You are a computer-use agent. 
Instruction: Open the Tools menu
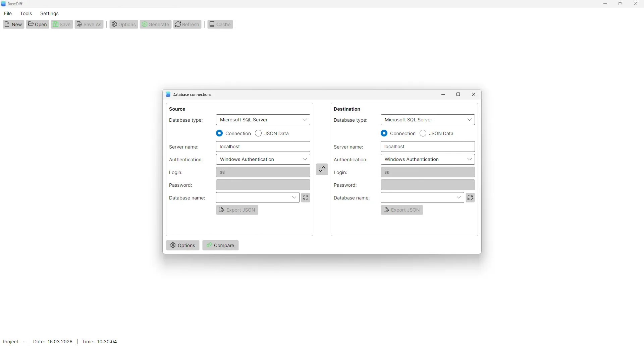[26, 13]
